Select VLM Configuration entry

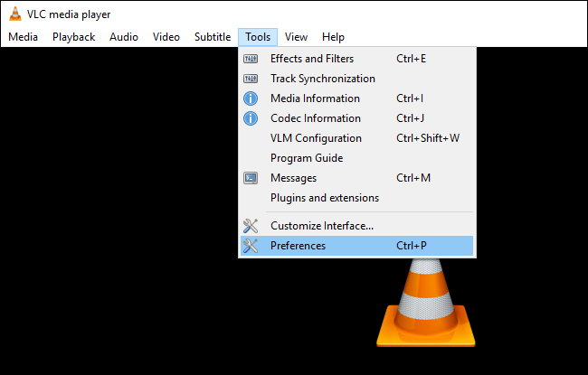coord(316,138)
